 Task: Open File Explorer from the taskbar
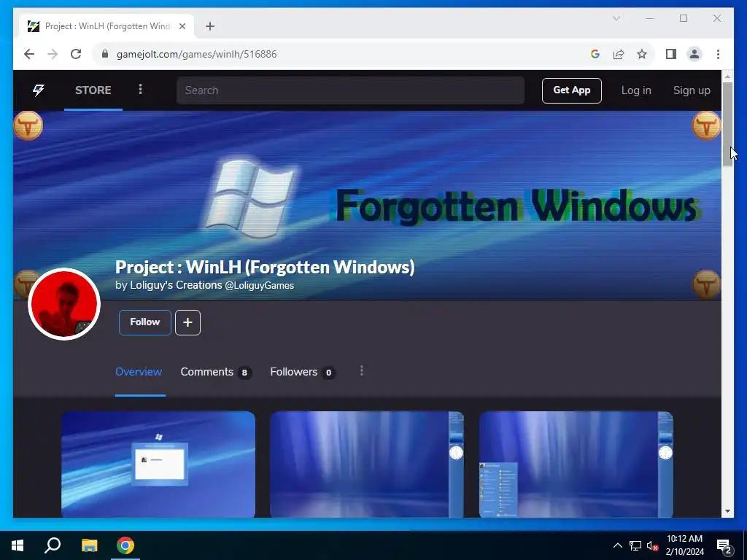(89, 545)
